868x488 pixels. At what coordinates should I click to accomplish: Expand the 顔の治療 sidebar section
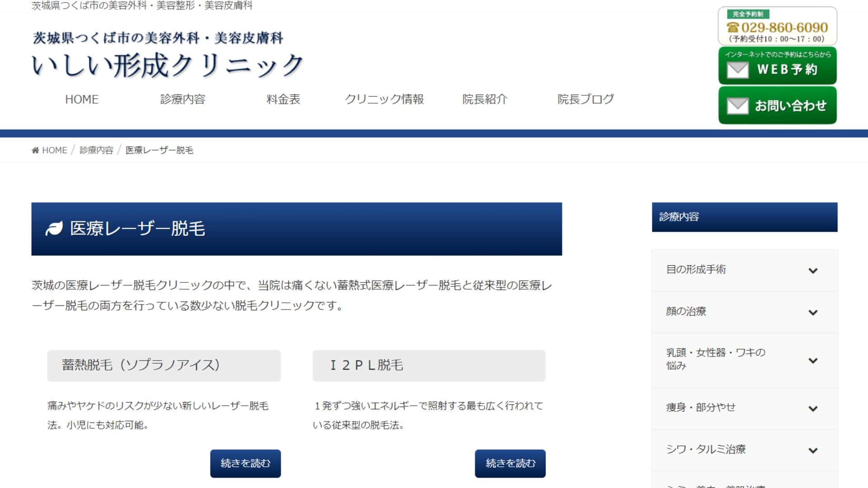pyautogui.click(x=813, y=313)
